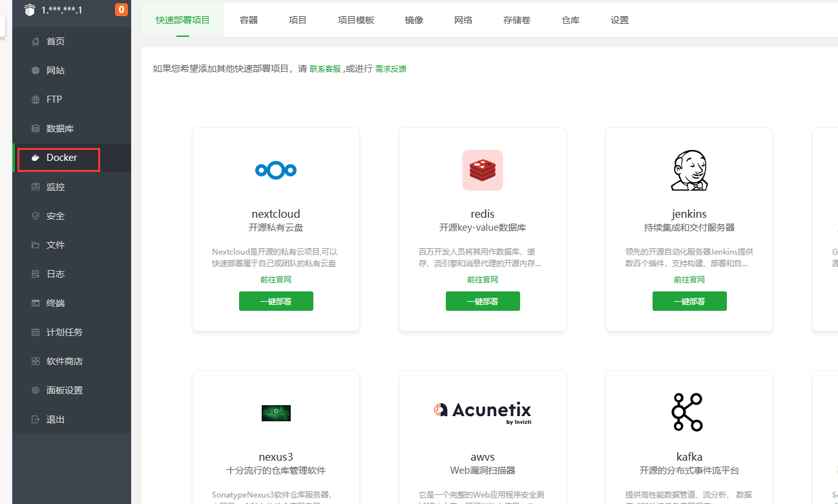Click the orange notification badge showing 0

pos(121,10)
